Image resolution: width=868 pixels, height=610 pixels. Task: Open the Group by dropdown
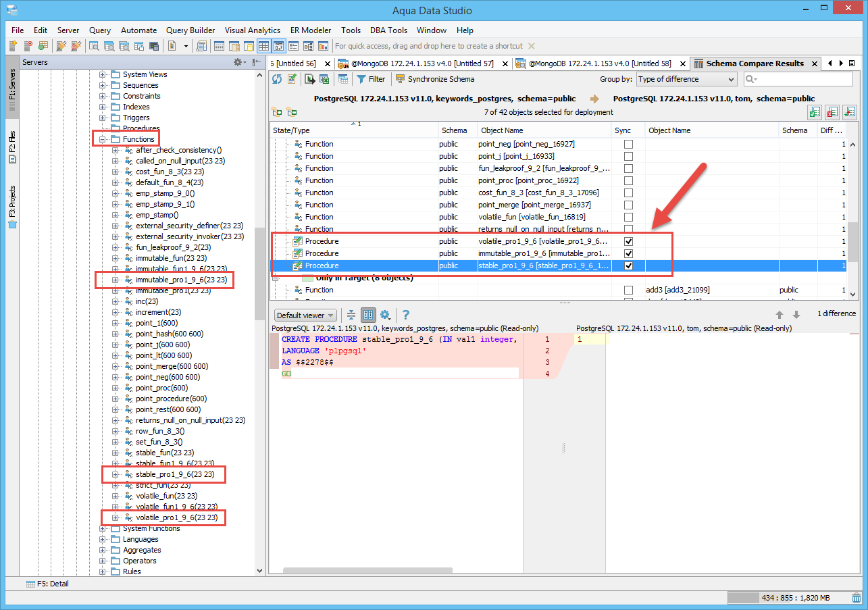(686, 79)
